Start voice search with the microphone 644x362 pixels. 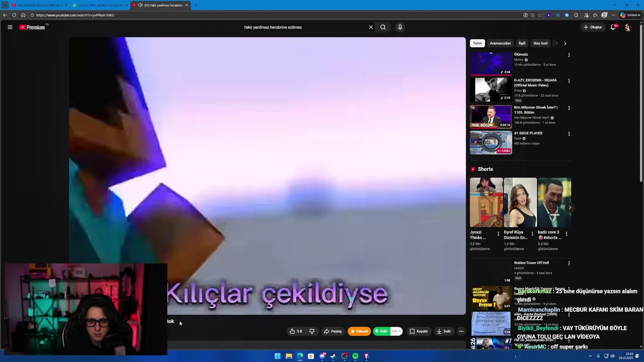click(400, 27)
